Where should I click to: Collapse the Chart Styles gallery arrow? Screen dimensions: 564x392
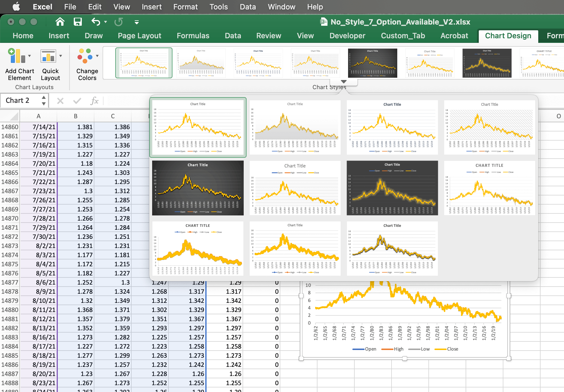pyautogui.click(x=344, y=82)
